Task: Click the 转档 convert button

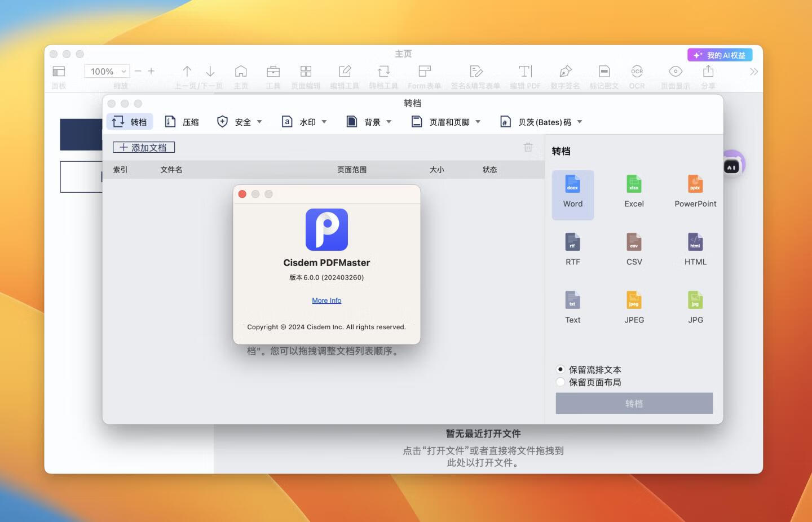Action: [634, 404]
